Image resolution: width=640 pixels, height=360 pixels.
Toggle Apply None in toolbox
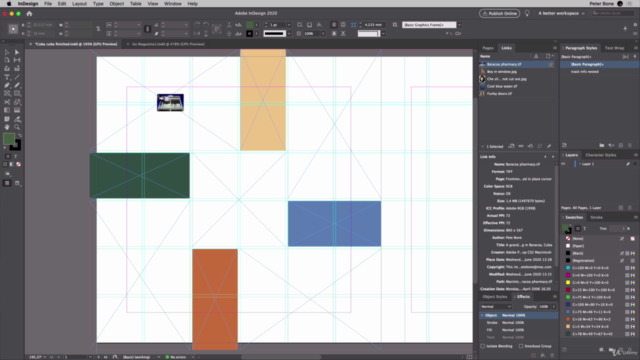(18, 164)
